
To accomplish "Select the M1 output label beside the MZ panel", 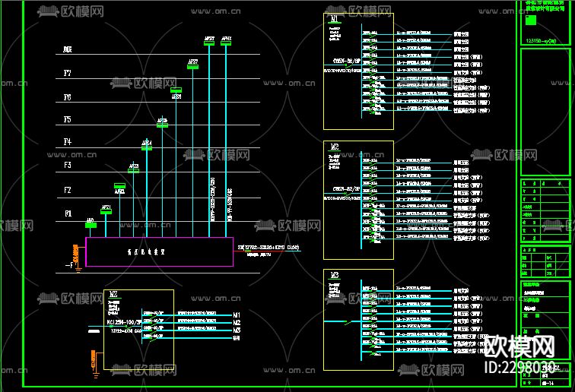I will pyautogui.click(x=237, y=314).
